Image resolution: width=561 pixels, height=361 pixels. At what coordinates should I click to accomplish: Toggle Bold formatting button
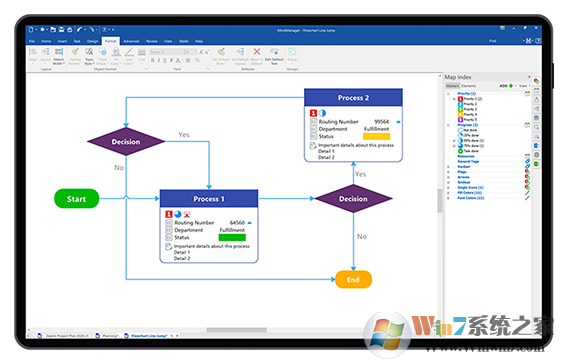[x=153, y=60]
